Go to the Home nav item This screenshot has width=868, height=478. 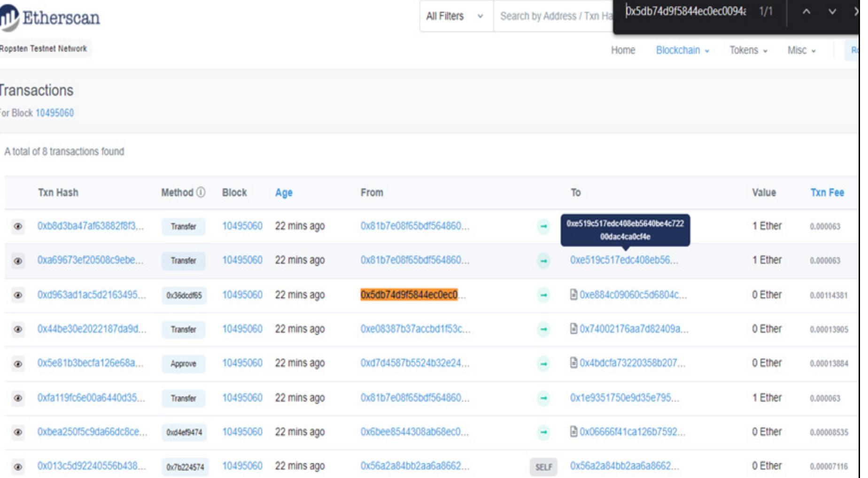(623, 50)
